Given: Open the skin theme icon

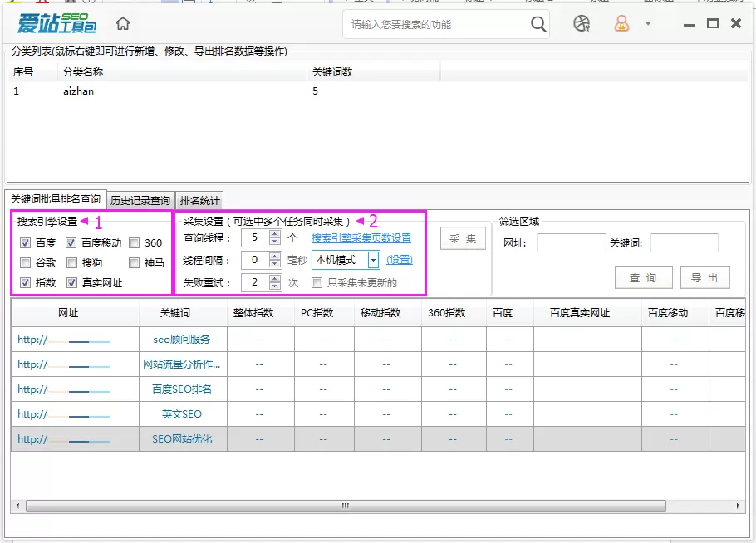Looking at the screenshot, I should [582, 23].
